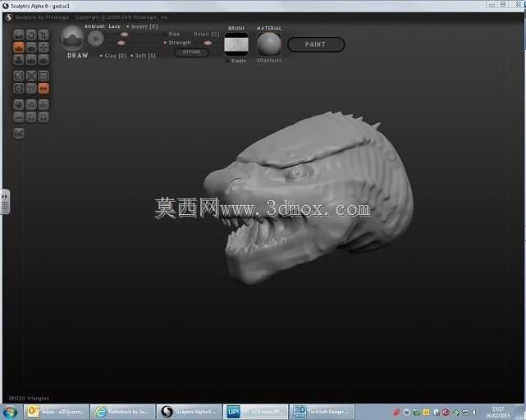Screen dimensions: 526x420
Task: Click the brush Strength slider knob
Action: [121, 43]
